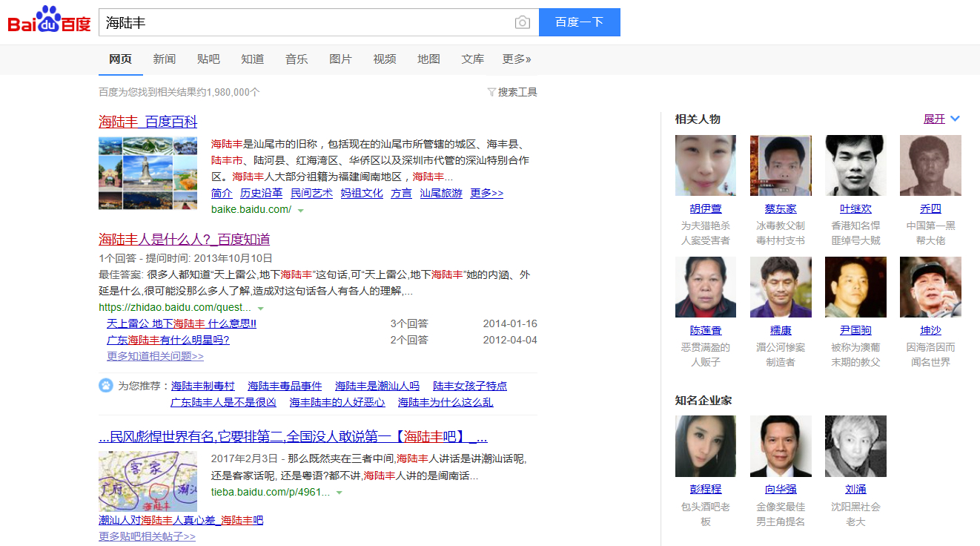Click recommended search 海丰陆丰的人好恶心

pos(337,402)
